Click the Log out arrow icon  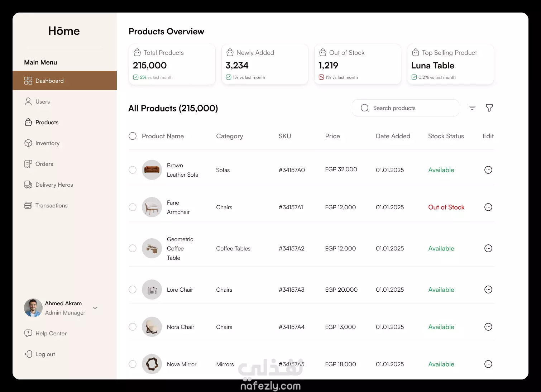(x=28, y=354)
